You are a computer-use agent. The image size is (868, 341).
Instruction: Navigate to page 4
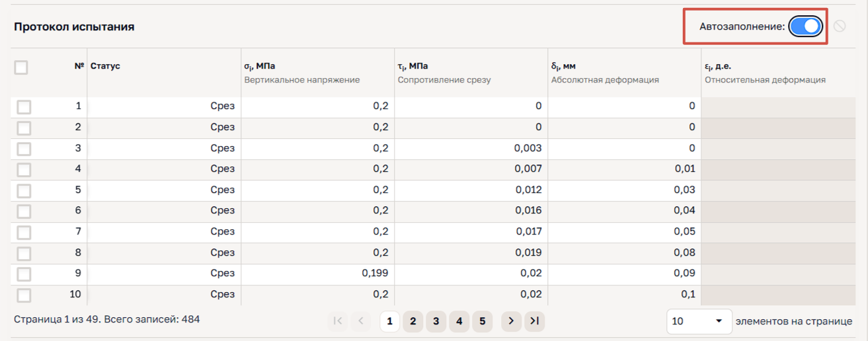(459, 321)
